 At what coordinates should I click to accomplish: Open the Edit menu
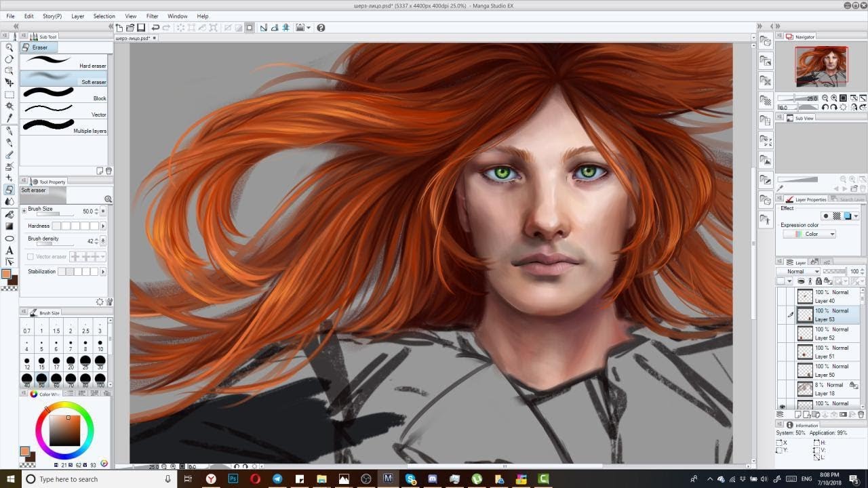coord(29,16)
